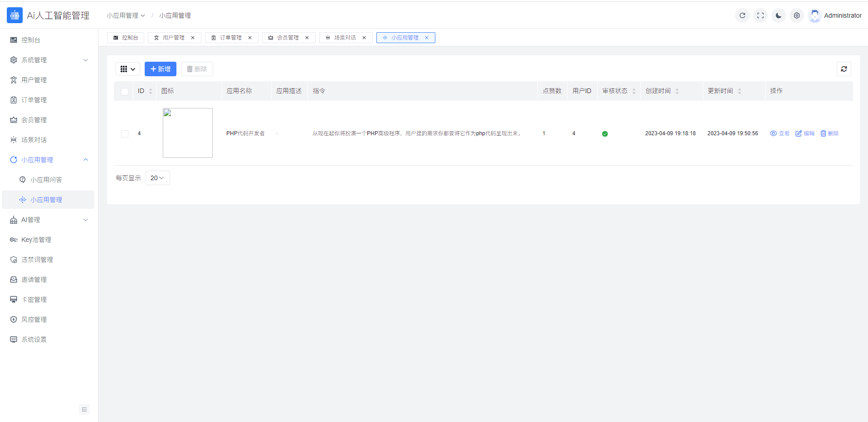868x422 pixels.
Task: Open 控制台 in sidebar
Action: (x=49, y=40)
